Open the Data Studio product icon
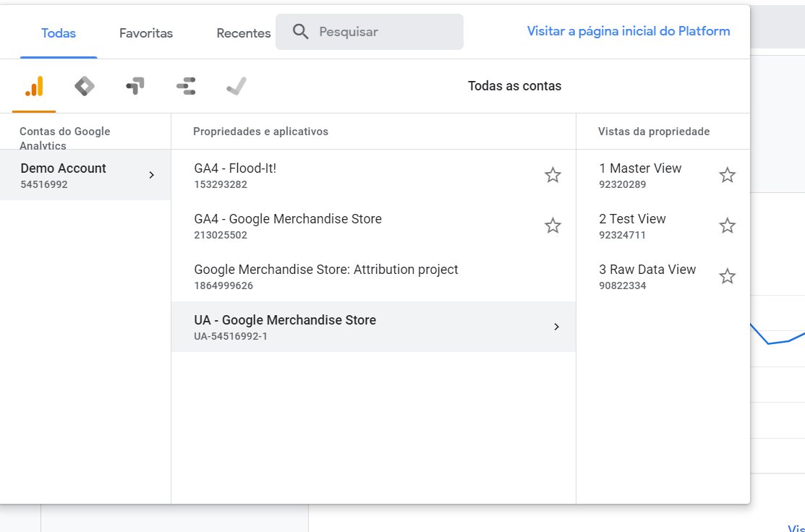 pos(186,86)
